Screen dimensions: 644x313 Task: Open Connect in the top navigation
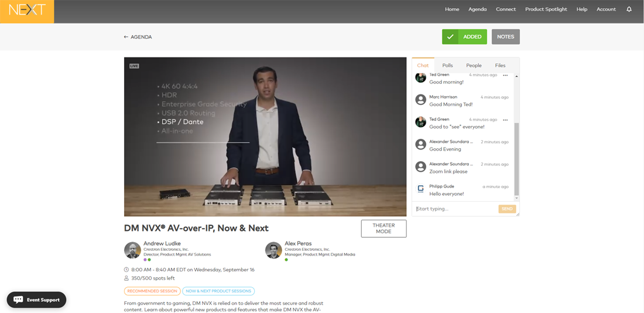[506, 9]
